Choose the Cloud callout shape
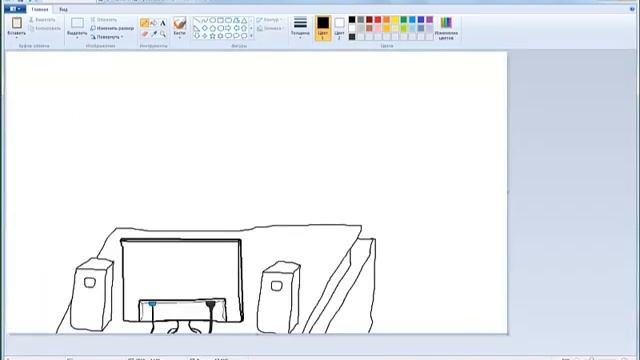The image size is (640, 360). [244, 36]
